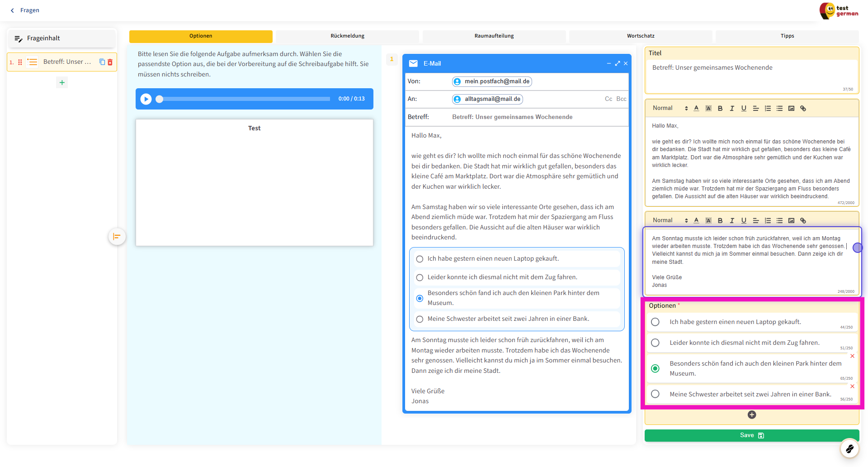Toggle the orange panel collapse button
The height and width of the screenshot is (467, 868).
click(x=117, y=236)
